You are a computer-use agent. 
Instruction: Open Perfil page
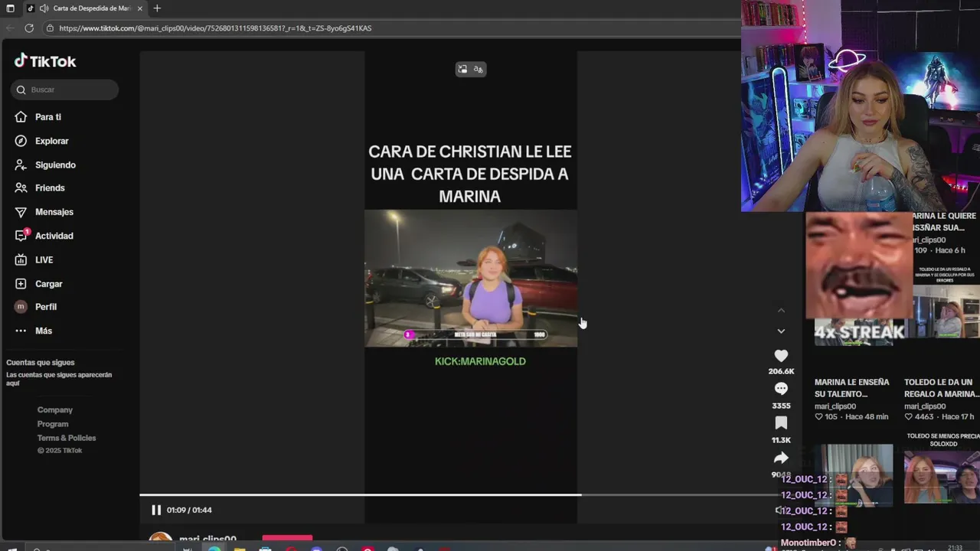click(x=45, y=307)
